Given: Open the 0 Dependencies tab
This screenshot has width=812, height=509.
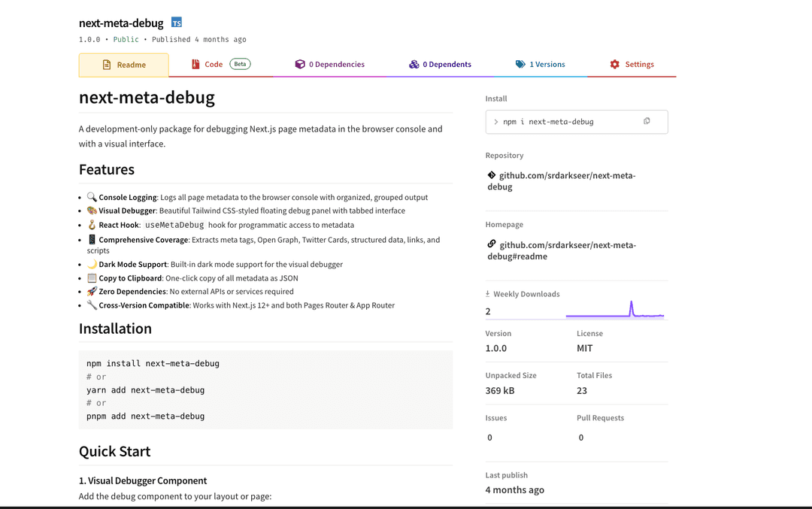Looking at the screenshot, I should pos(336,65).
